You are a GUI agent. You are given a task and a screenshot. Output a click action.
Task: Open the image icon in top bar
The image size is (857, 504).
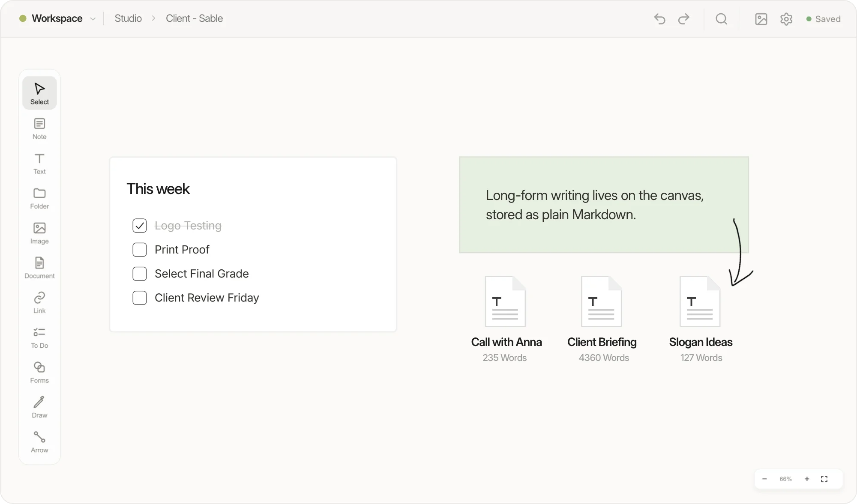point(761,19)
